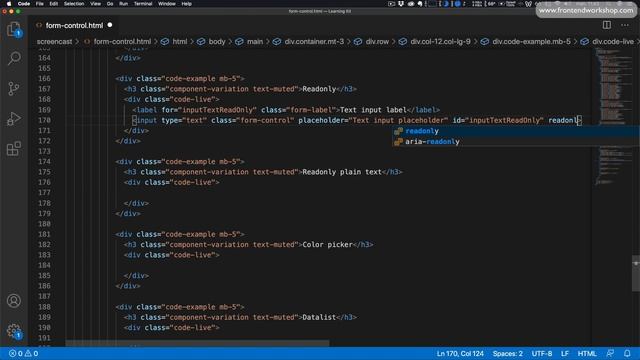This screenshot has height=360, width=640.
Task: Open the body breadcrumb segment
Action: (217, 42)
